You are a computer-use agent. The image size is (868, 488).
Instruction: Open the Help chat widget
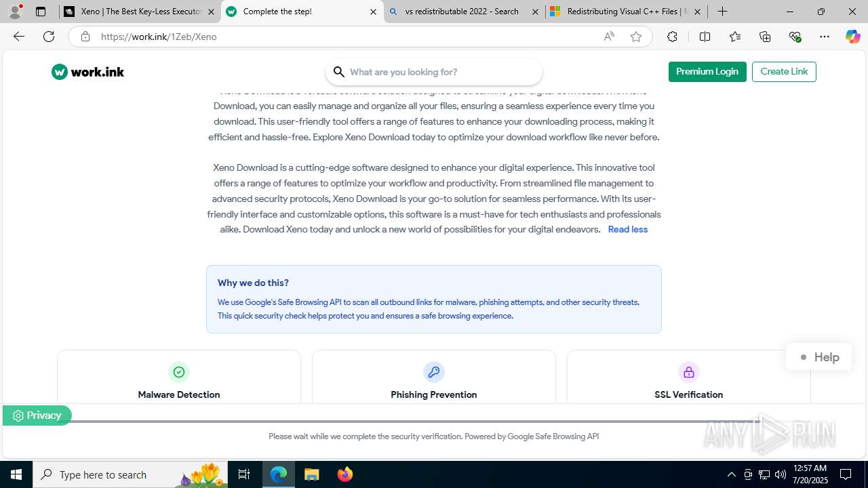(818, 357)
